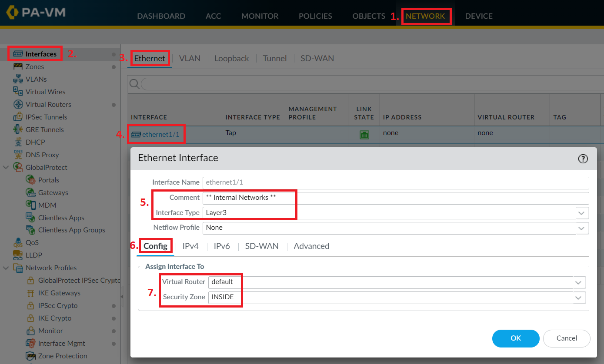Click the ethernet1/1 link state icon
This screenshot has width=604, height=364.
pos(364,135)
